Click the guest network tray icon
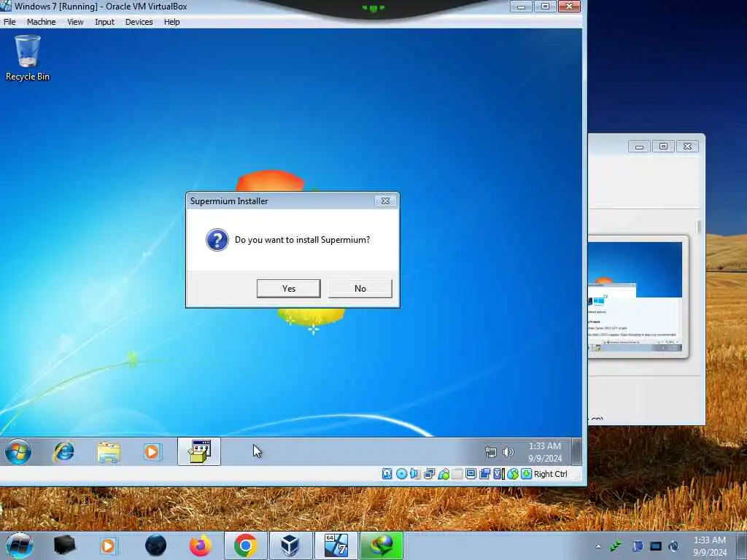 491,452
